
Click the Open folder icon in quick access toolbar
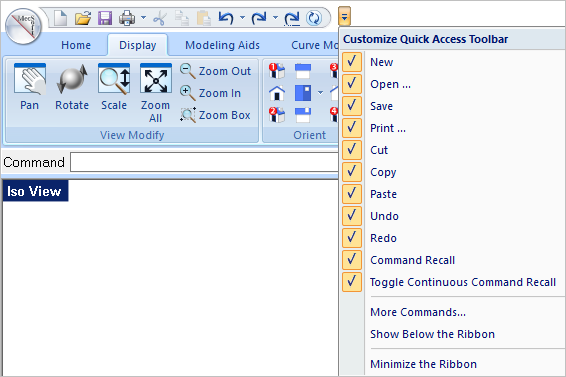coord(83,18)
